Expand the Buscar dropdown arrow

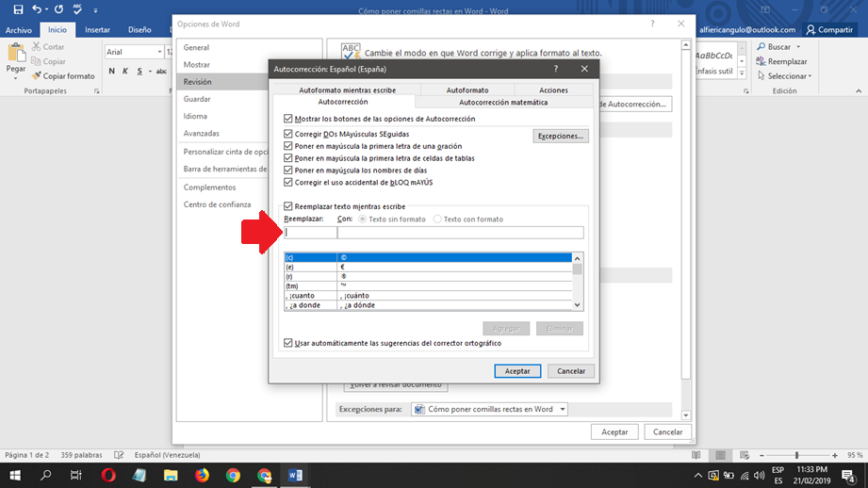(798, 47)
